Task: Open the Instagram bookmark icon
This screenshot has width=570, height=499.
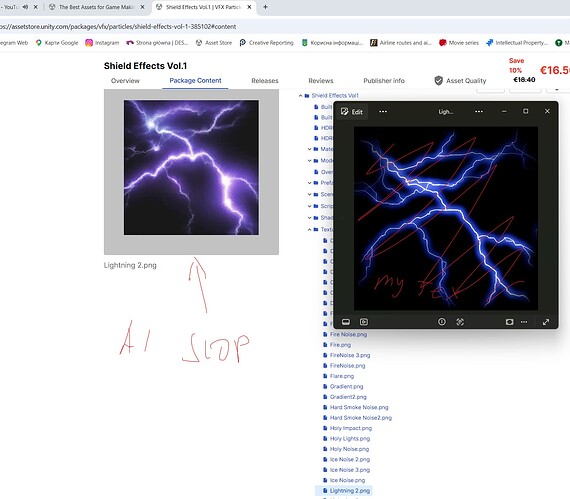Action: click(x=89, y=43)
